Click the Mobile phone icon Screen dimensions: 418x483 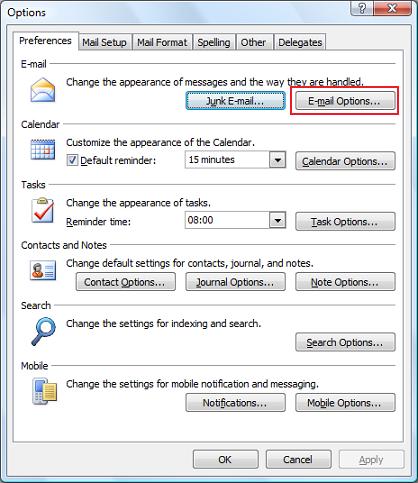pos(45,391)
